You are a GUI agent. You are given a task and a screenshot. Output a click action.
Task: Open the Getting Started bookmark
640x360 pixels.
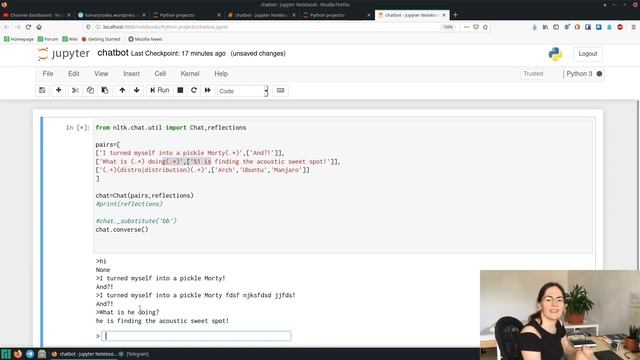101,39
